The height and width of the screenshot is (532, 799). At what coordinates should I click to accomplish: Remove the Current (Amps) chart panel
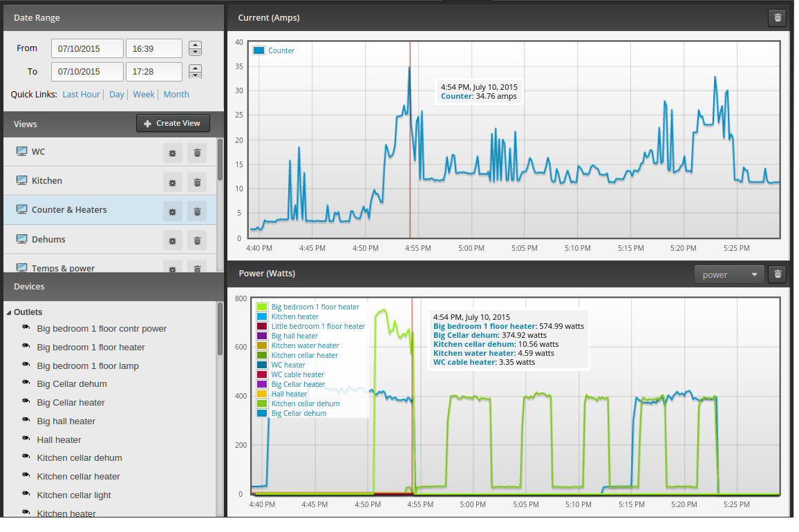[x=778, y=18]
